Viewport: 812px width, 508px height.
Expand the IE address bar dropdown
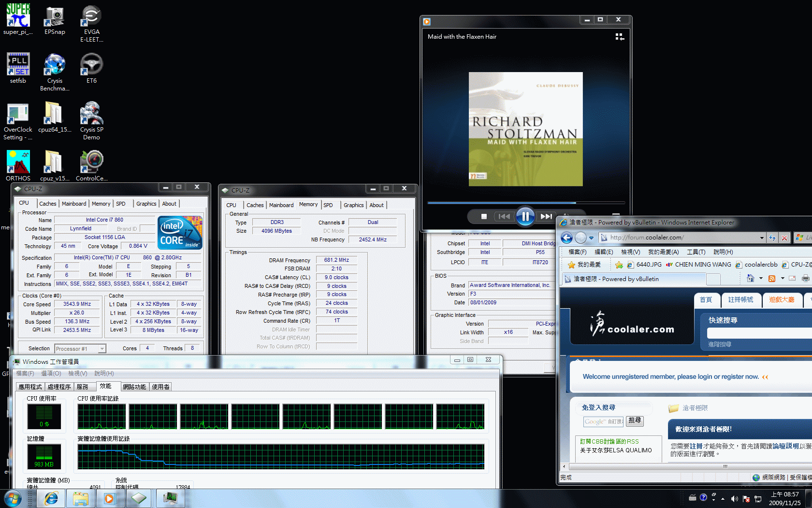pyautogui.click(x=762, y=238)
